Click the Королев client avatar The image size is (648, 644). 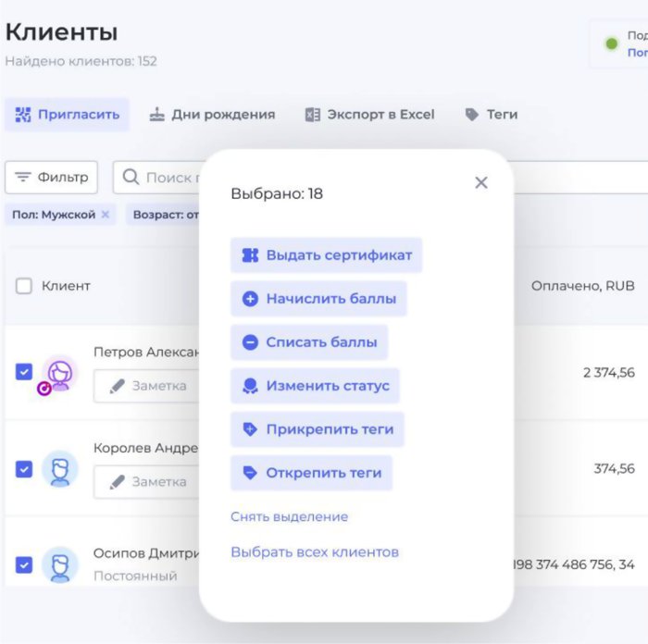click(x=60, y=469)
